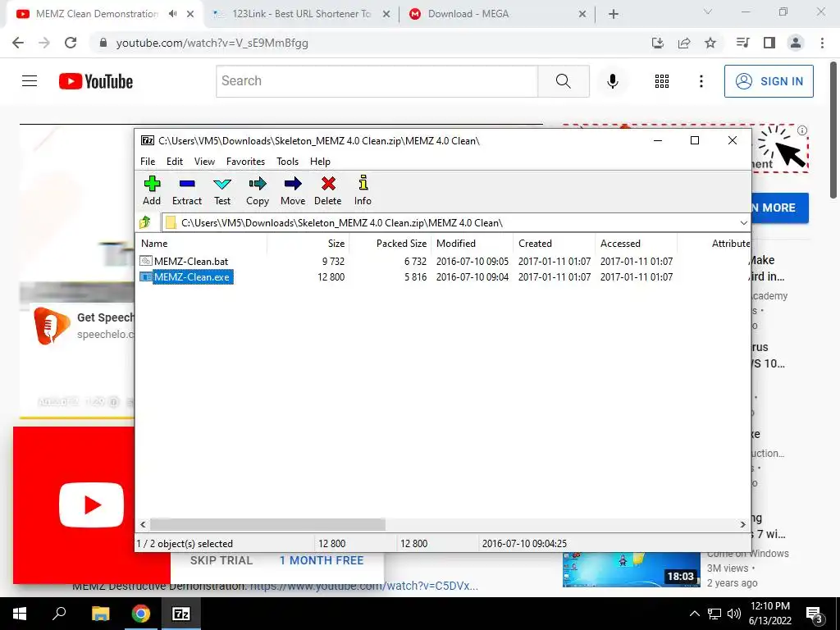The width and height of the screenshot is (840, 630).
Task: Click the YouTube search magnifier button
Action: (563, 81)
